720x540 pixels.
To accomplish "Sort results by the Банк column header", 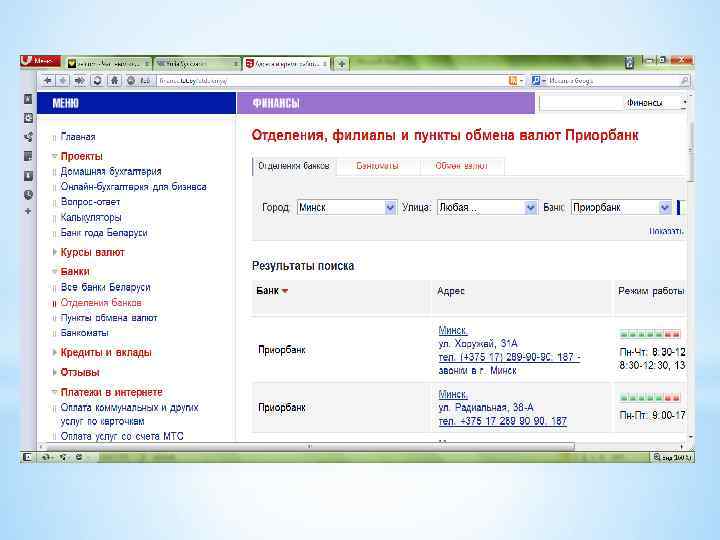I will click(x=271, y=291).
